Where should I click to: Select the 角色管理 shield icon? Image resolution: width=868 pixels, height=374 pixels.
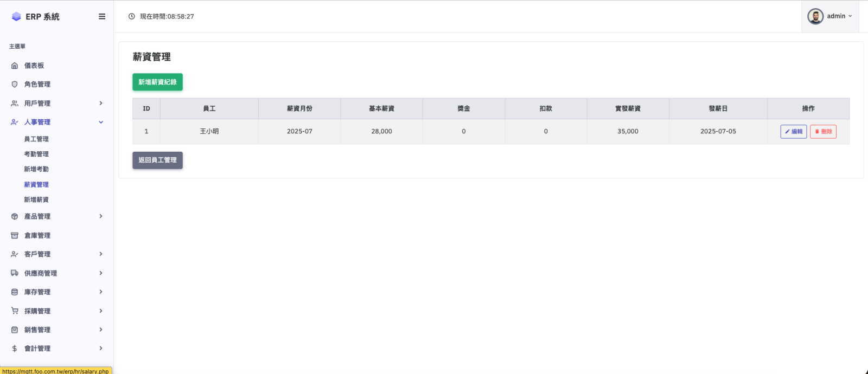15,85
